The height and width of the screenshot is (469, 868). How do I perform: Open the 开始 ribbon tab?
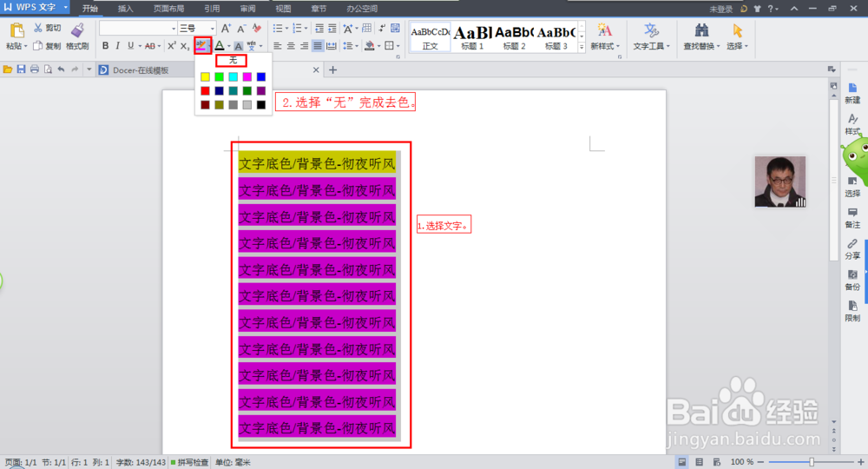[x=89, y=9]
